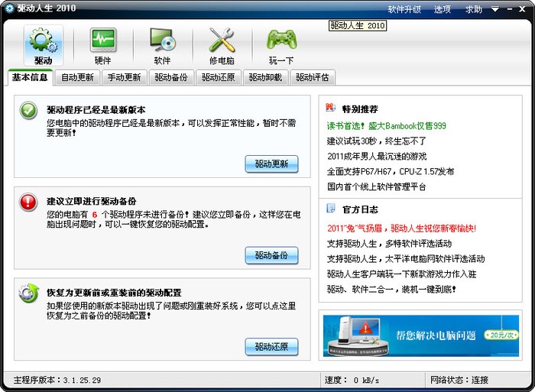Open the 硬件 hardware monitor icon

102,45
